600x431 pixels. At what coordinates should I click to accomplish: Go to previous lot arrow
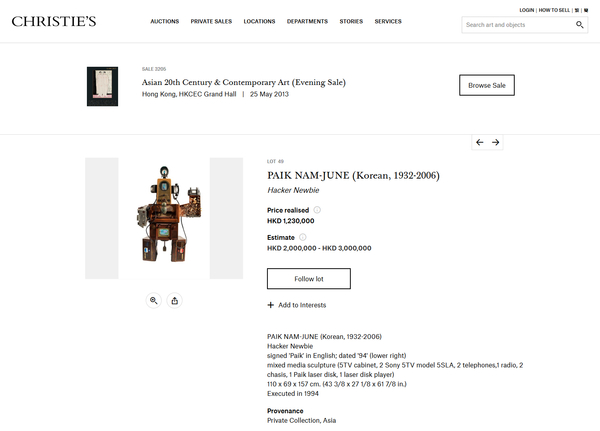(x=479, y=142)
